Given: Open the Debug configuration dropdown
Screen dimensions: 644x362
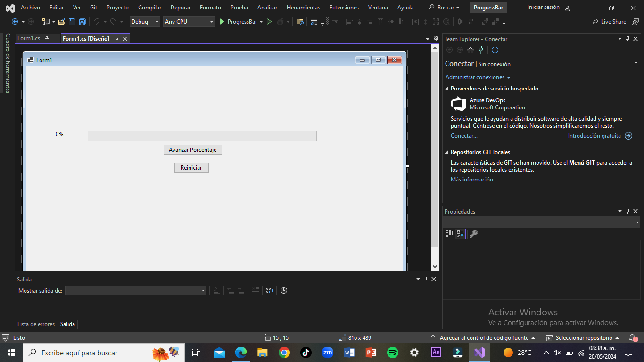Looking at the screenshot, I should 145,22.
